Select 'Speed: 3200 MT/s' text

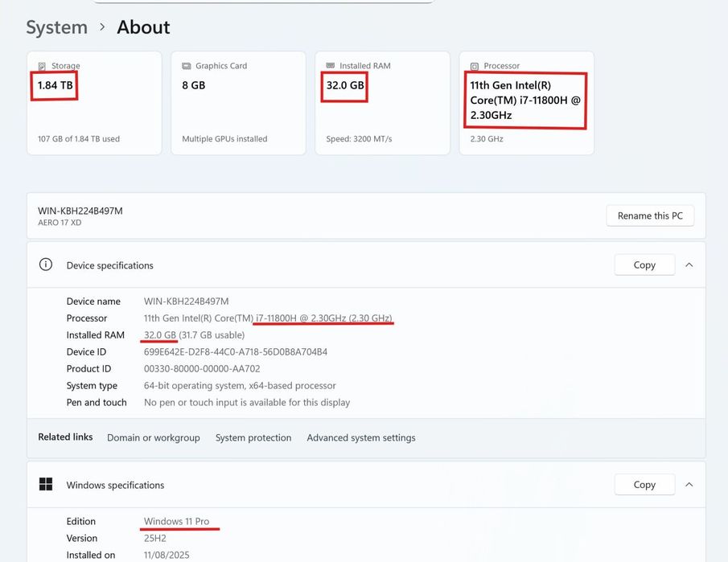coord(359,139)
